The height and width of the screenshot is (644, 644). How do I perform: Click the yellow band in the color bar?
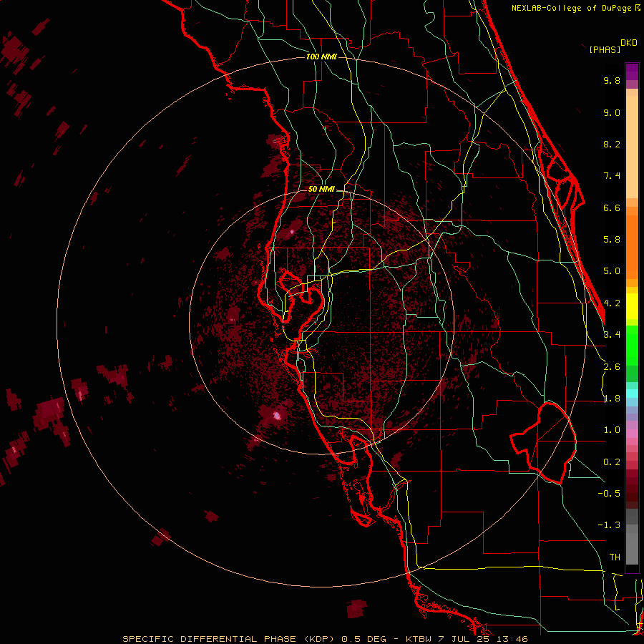(632, 306)
